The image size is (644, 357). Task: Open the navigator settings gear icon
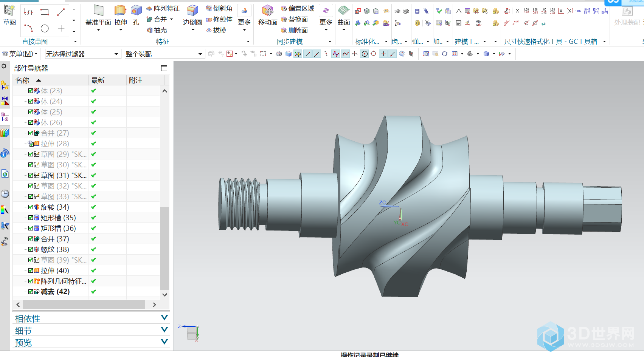click(x=4, y=66)
